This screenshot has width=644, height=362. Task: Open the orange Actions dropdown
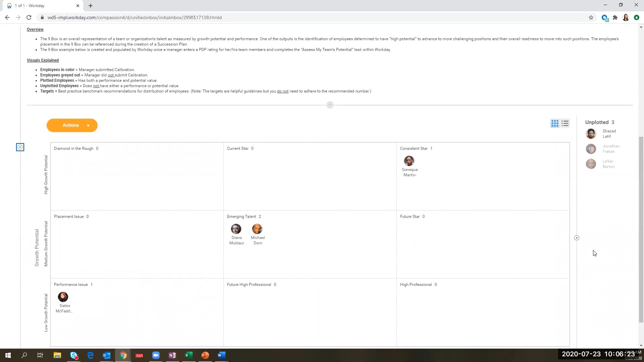coord(72,125)
